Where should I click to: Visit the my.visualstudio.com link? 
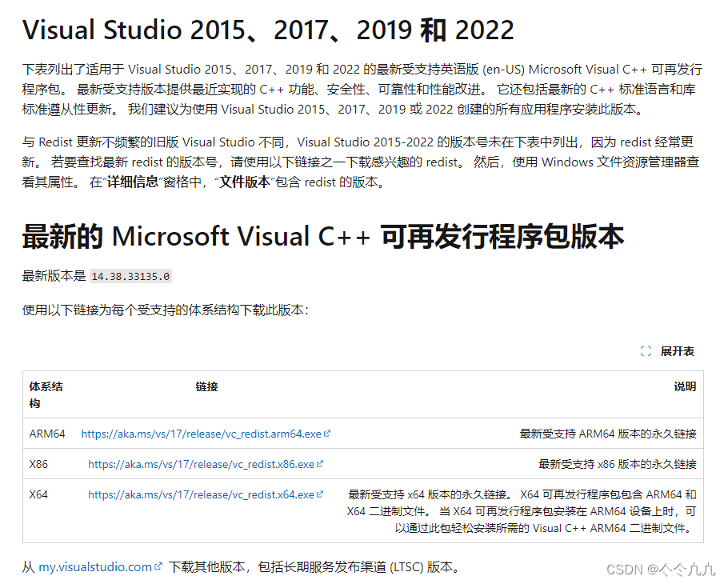click(94, 566)
